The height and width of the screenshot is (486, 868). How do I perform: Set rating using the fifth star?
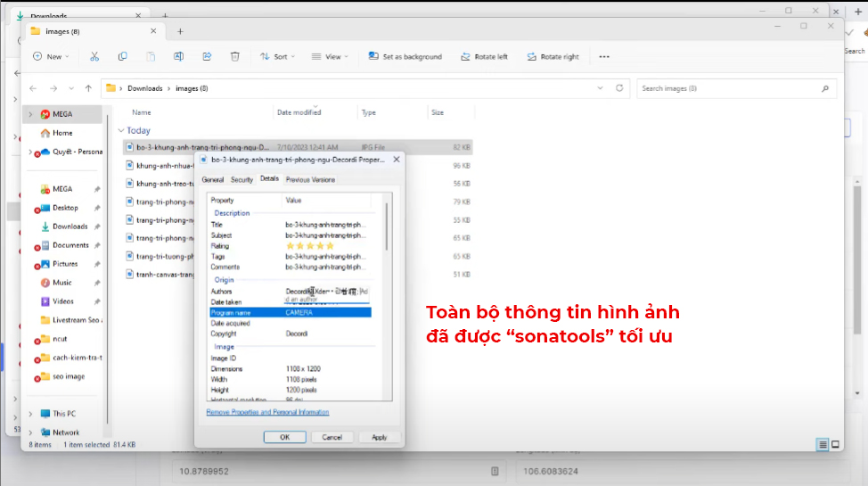point(331,246)
